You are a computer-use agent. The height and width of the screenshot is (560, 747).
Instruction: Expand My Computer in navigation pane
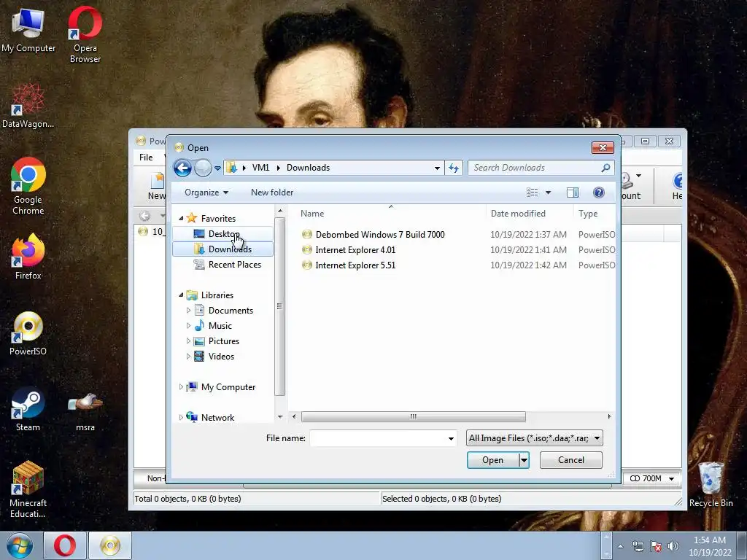click(181, 387)
